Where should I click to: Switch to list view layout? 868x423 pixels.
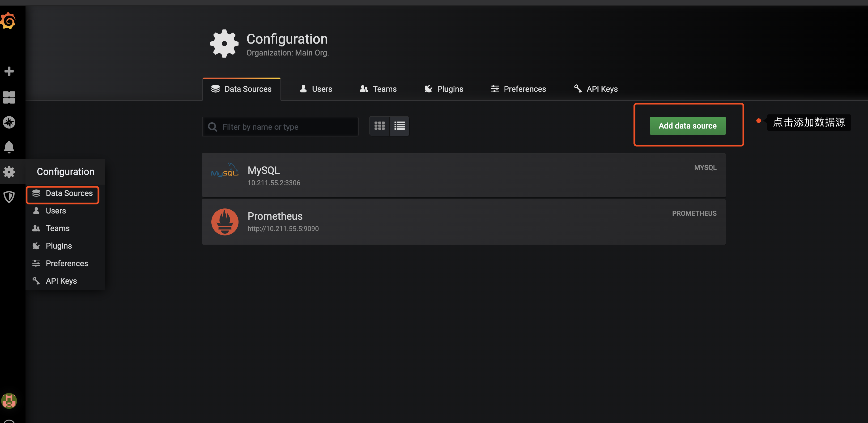[x=399, y=126]
